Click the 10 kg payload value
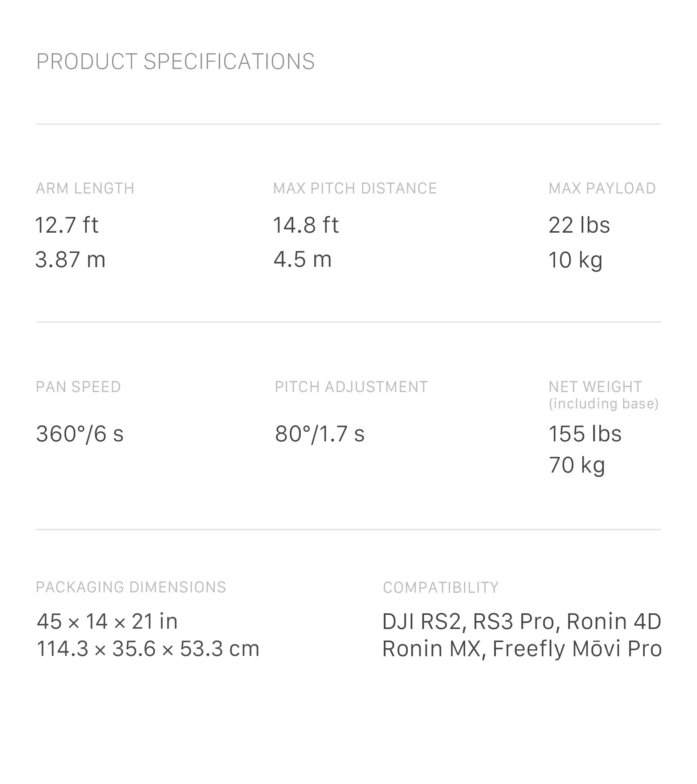The width and height of the screenshot is (697, 784). pos(575,260)
